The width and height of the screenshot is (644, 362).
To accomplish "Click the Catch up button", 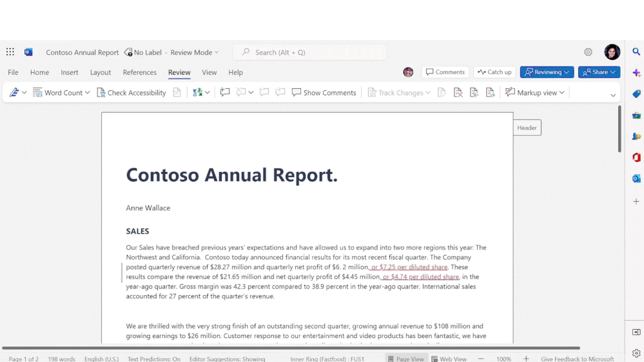I will pos(494,72).
